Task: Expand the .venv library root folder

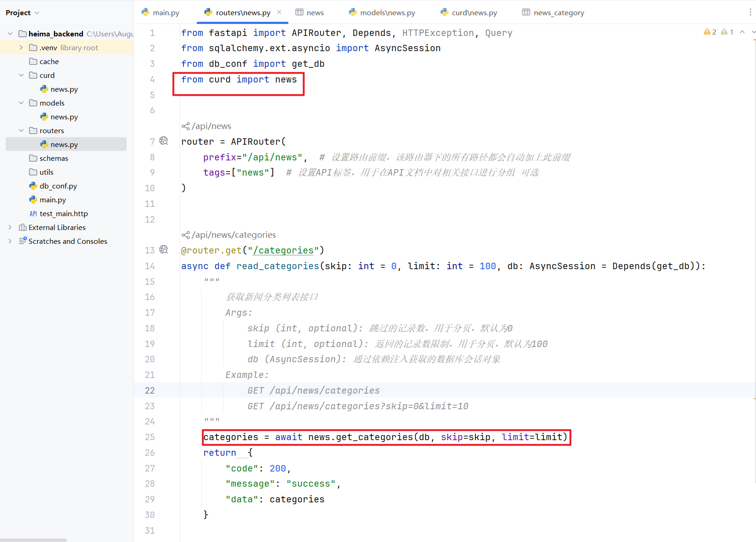Action: tap(21, 47)
